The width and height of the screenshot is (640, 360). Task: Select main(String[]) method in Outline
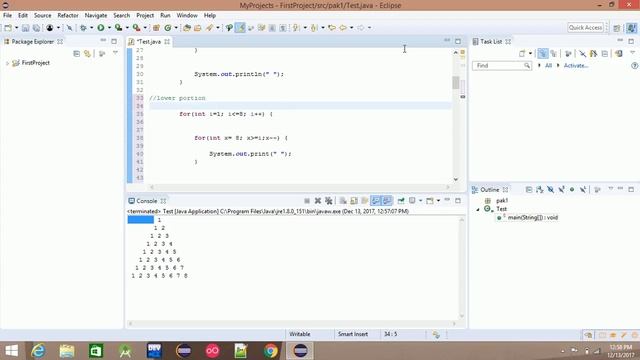tap(533, 218)
